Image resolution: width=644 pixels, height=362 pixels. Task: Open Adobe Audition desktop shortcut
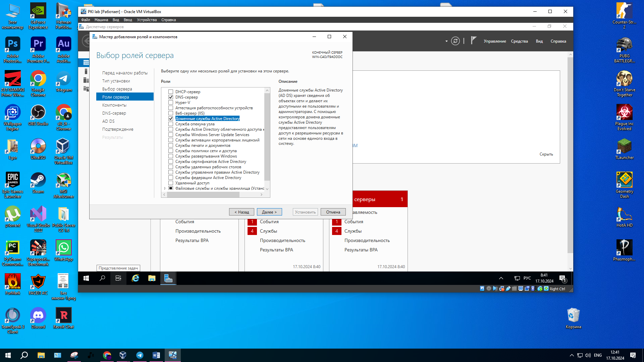point(64,50)
